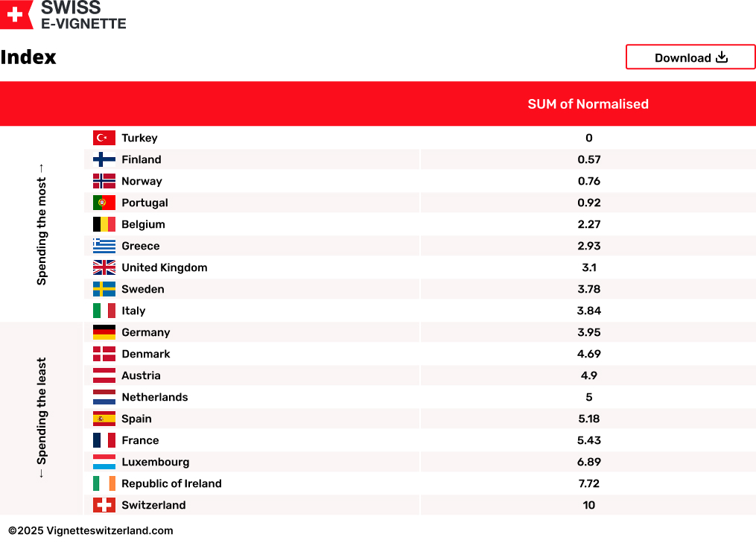Click the Greece flag icon
The height and width of the screenshot is (543, 756).
coord(104,246)
